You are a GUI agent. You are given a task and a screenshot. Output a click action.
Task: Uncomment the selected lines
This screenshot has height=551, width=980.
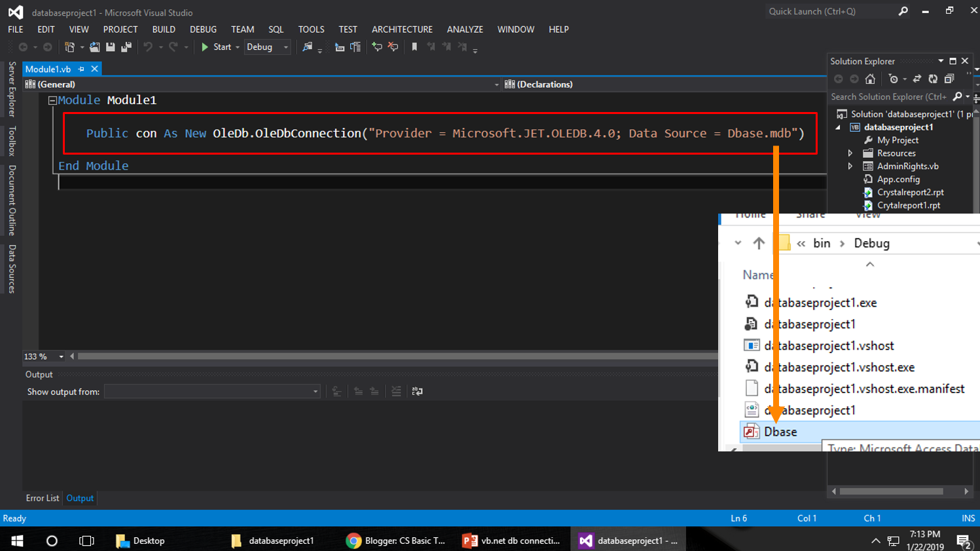pyautogui.click(x=393, y=47)
